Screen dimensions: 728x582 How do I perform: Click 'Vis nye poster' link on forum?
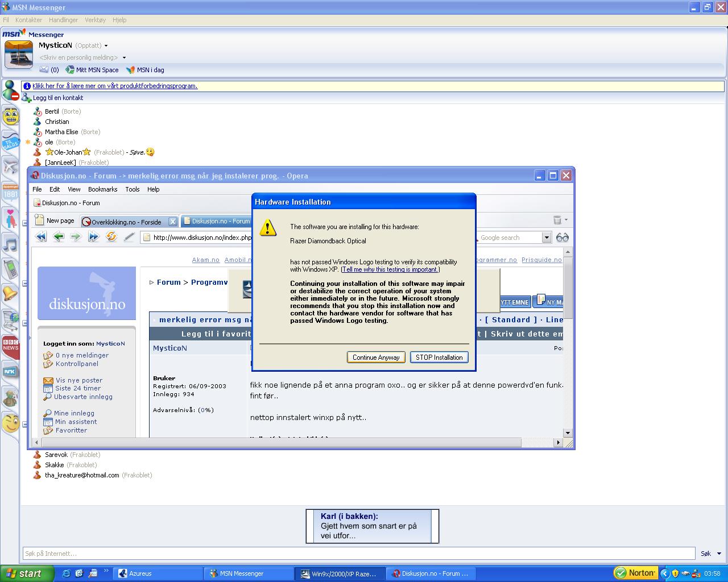pyautogui.click(x=79, y=380)
